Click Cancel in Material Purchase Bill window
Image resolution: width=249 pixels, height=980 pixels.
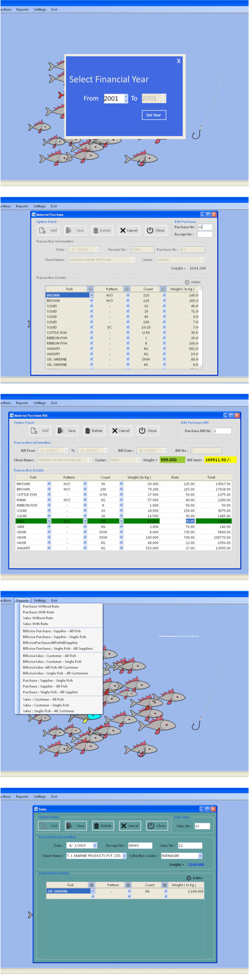point(121,431)
